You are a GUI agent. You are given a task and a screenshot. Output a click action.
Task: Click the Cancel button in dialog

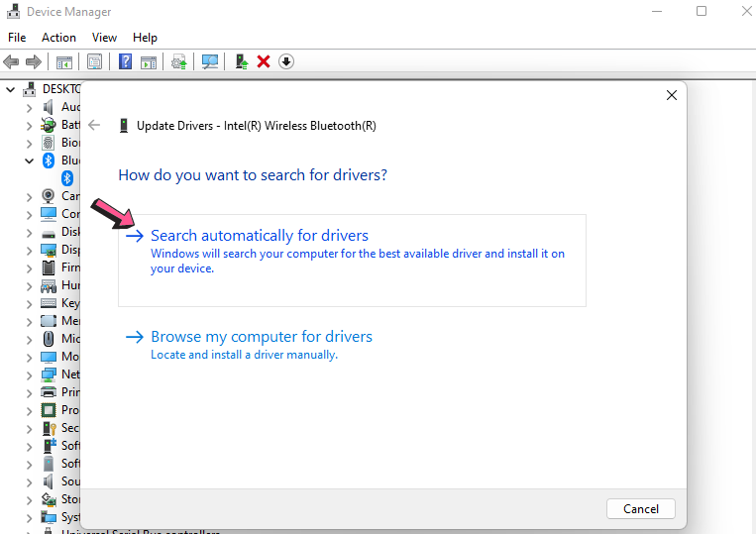(641, 509)
